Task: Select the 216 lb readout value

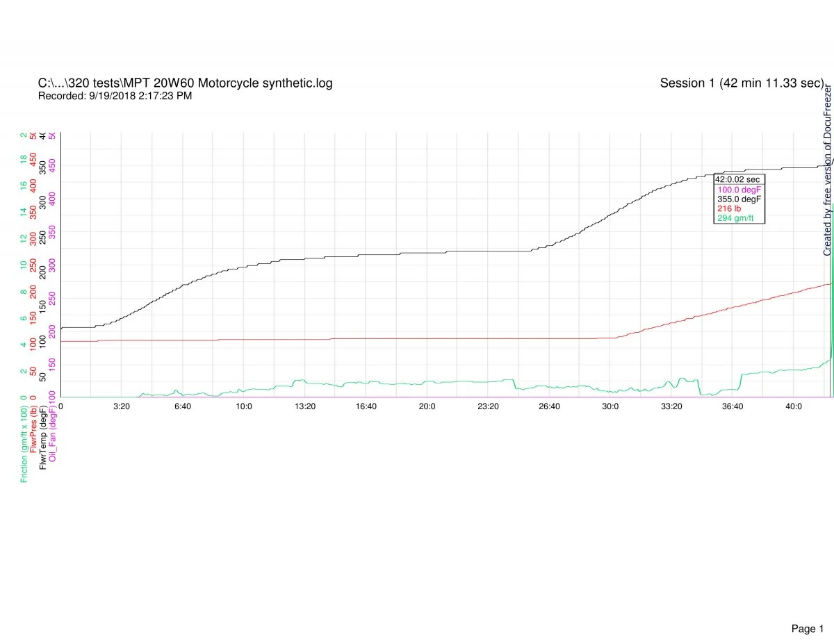Action: click(x=729, y=208)
